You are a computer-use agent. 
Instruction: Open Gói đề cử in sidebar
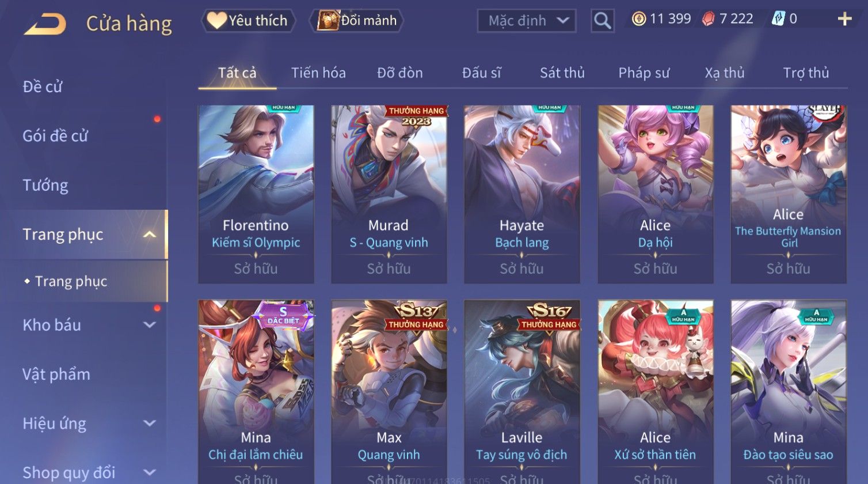tap(55, 136)
